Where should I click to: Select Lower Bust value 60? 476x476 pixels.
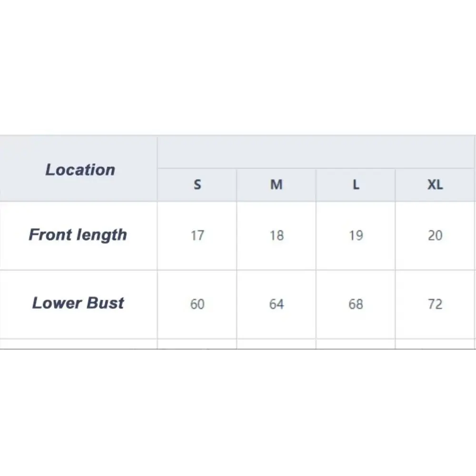197,304
